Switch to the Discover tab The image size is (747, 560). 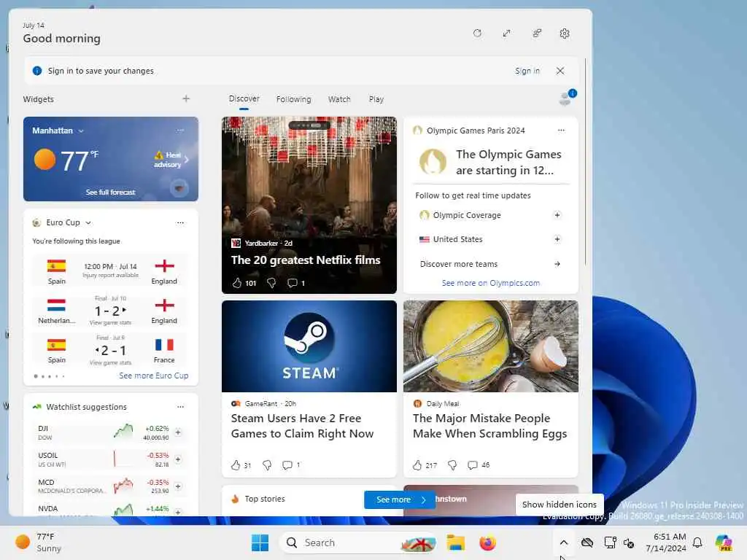[244, 98]
